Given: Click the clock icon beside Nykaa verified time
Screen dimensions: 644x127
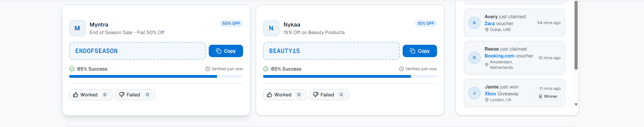Looking at the screenshot, I should click(x=402, y=69).
